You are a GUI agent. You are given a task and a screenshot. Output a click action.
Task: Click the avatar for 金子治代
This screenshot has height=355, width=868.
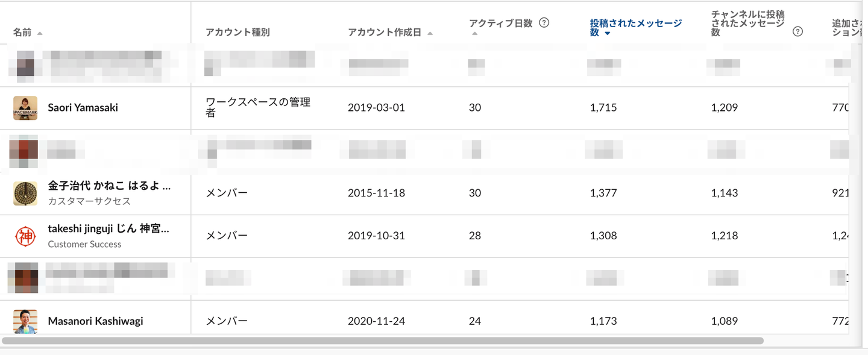[25, 193]
